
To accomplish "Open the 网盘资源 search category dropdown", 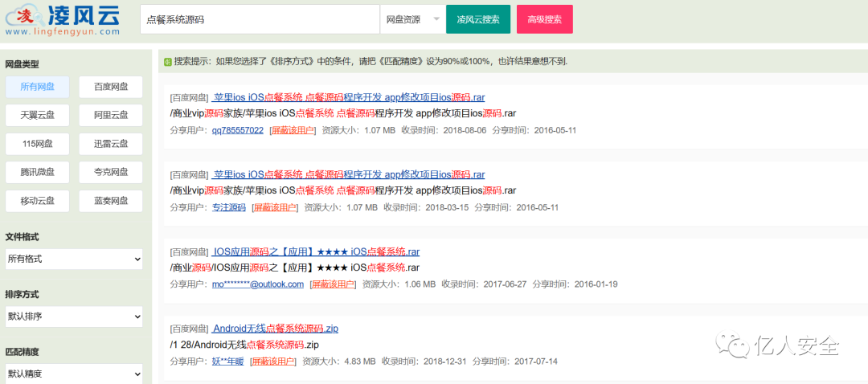I will coord(412,19).
